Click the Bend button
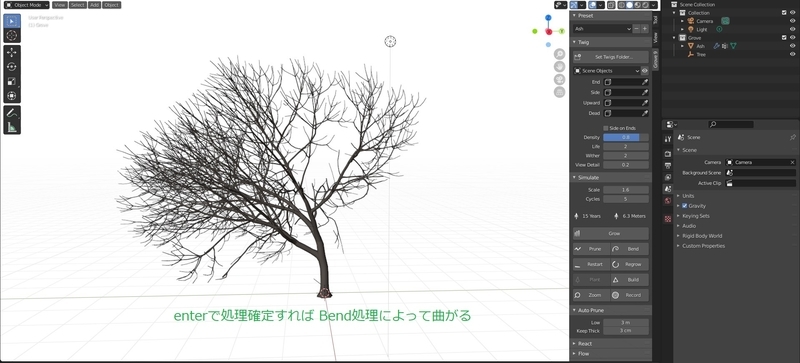The height and width of the screenshot is (363, 800). (x=630, y=249)
